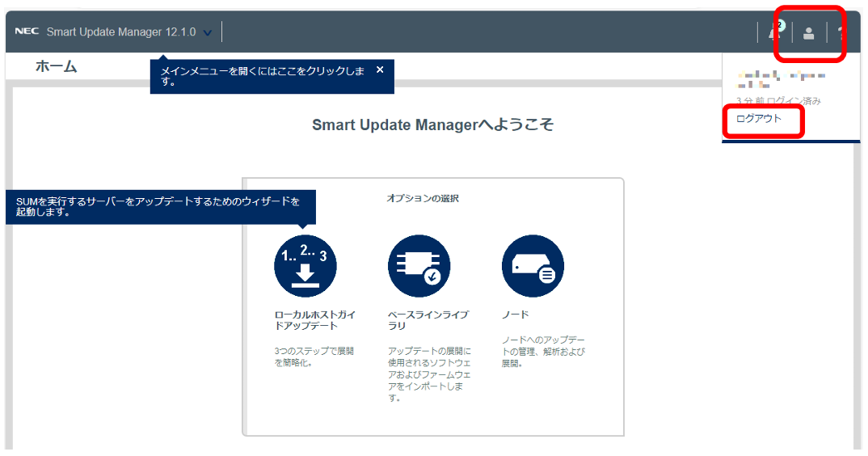Select ログアウト from the user menu
This screenshot has height=456, width=868.
tap(759, 119)
